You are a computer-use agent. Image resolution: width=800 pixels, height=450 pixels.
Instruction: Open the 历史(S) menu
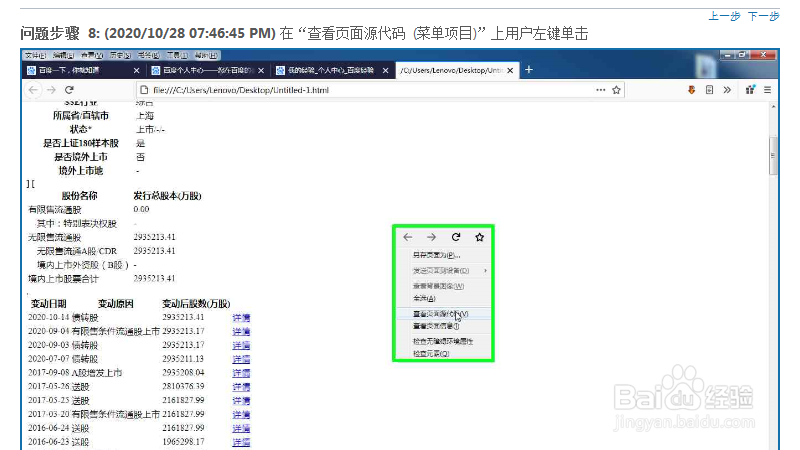click(x=120, y=55)
